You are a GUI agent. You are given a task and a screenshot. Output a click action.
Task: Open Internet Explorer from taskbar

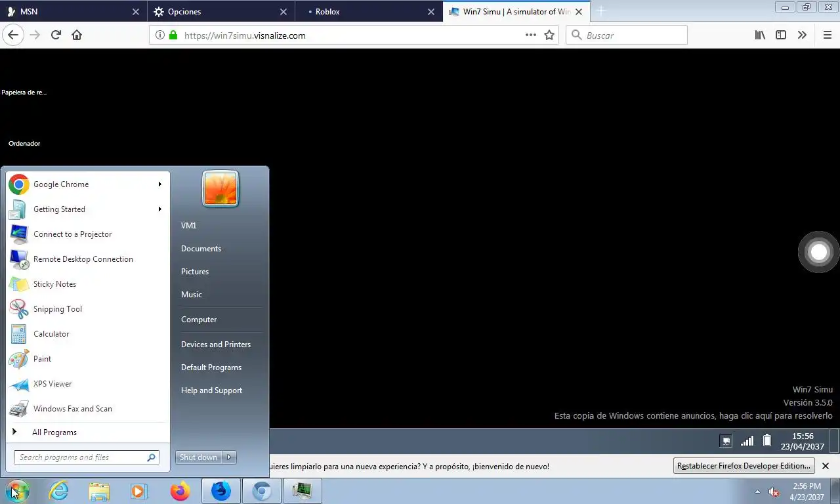(x=58, y=491)
